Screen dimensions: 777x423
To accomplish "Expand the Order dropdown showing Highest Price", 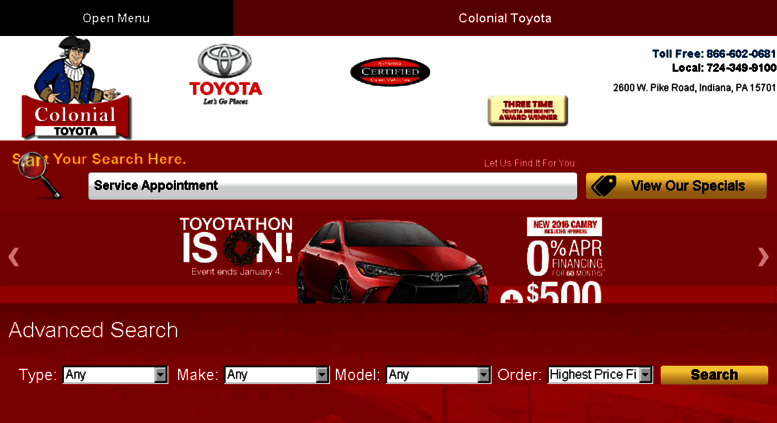I will (600, 375).
